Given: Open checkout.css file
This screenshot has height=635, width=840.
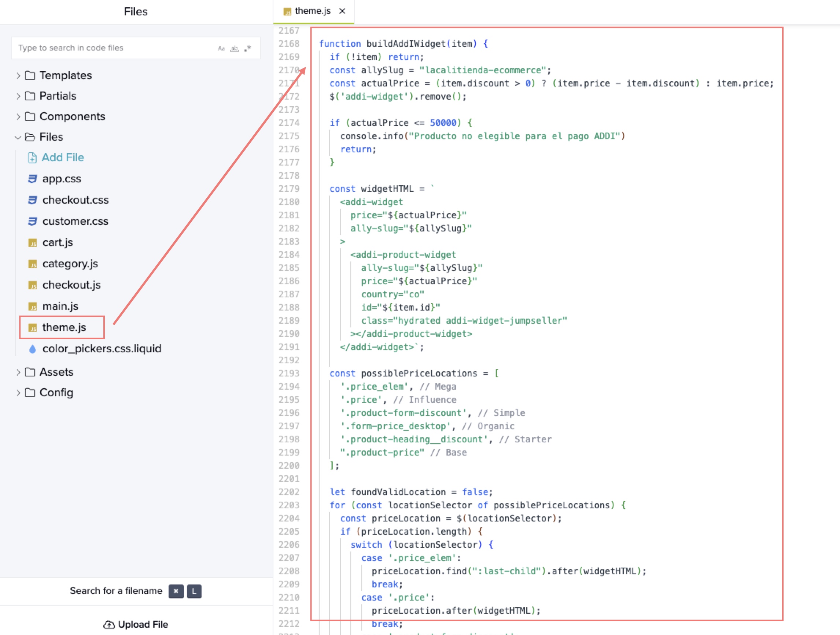Looking at the screenshot, I should click(75, 200).
